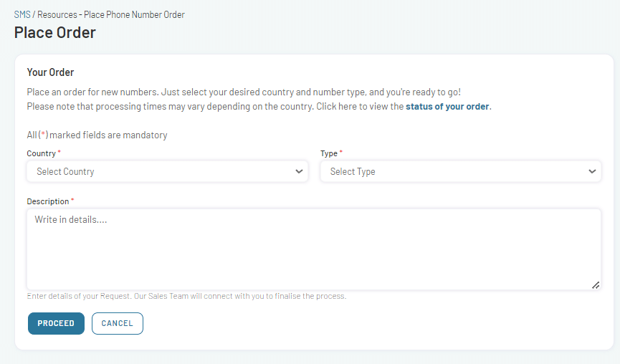Viewport: 620px width, 364px height.
Task: Click the Sales Team helper text
Action: pyautogui.click(x=186, y=296)
